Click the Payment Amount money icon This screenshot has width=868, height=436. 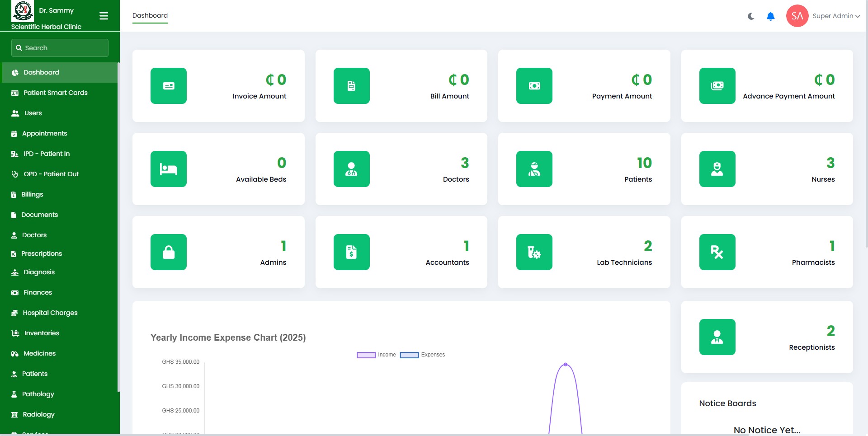click(534, 86)
